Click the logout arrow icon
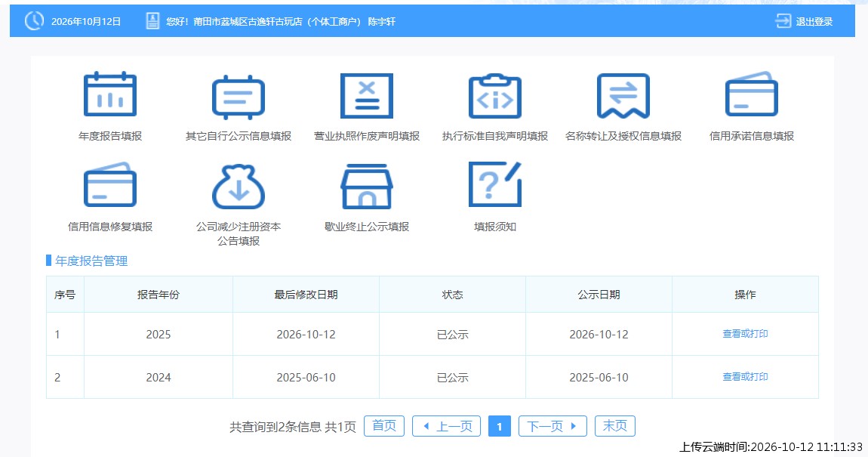 click(783, 21)
